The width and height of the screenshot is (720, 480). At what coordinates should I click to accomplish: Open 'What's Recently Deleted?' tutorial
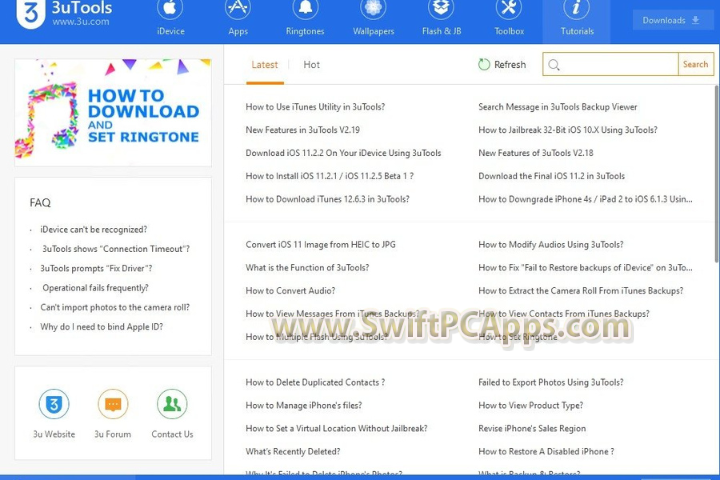pyautogui.click(x=292, y=451)
